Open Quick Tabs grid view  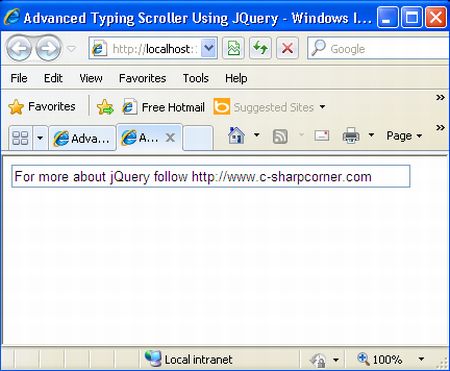(20, 138)
